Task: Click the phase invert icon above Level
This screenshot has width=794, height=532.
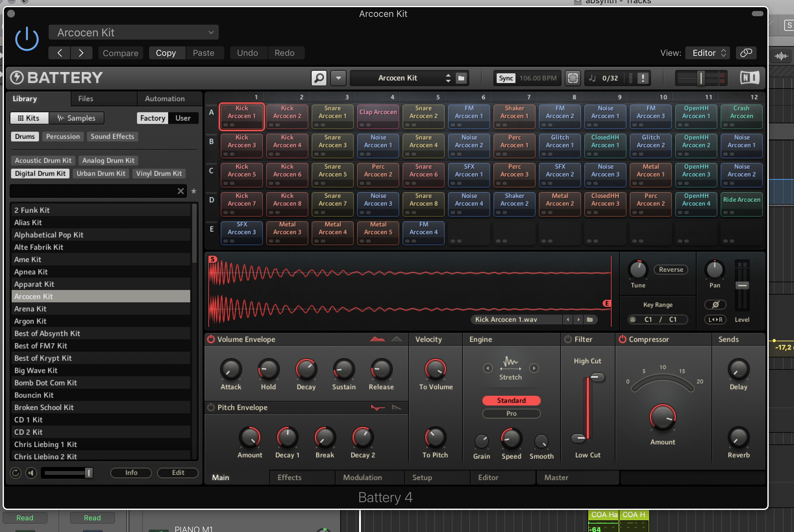Action: tap(715, 304)
